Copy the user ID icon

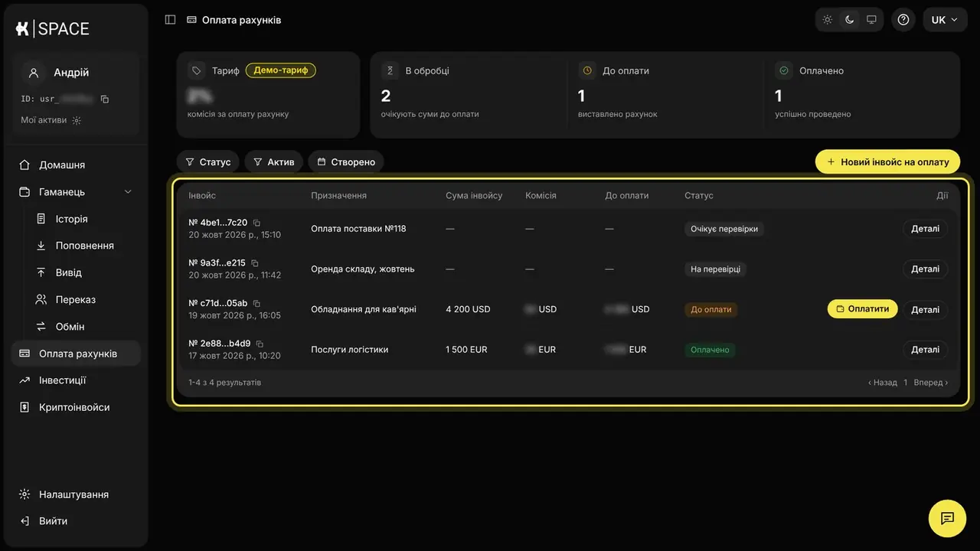(x=105, y=99)
